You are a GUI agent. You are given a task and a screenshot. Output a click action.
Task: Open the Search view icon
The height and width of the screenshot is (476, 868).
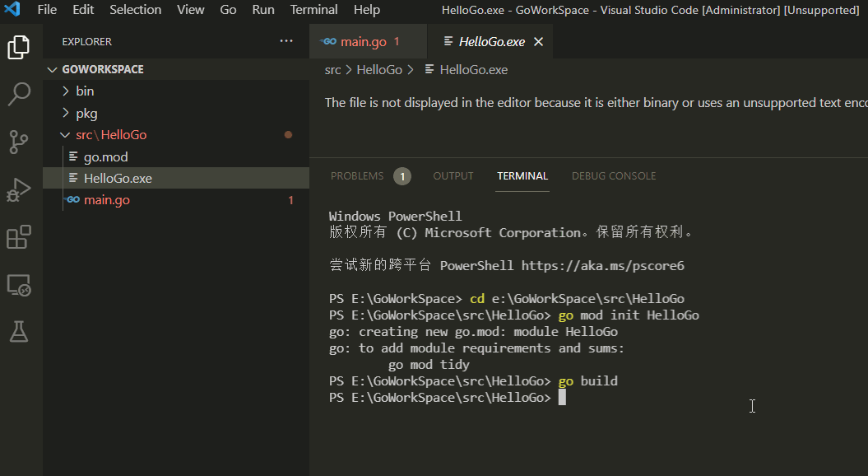[19, 94]
